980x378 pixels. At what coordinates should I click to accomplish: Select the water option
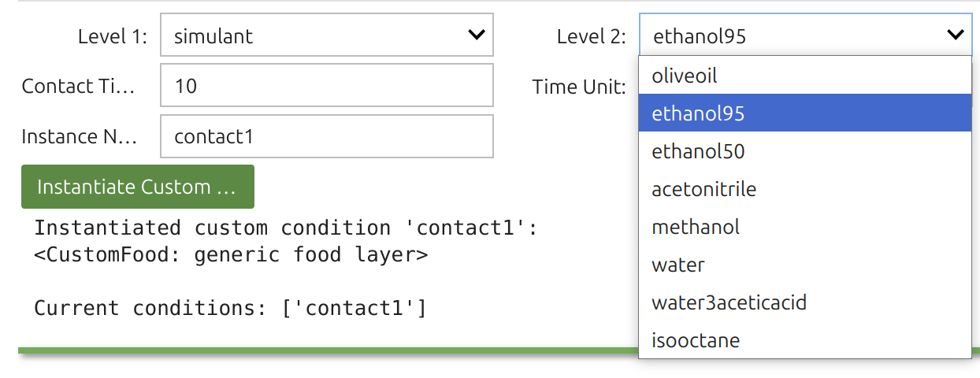(804, 265)
